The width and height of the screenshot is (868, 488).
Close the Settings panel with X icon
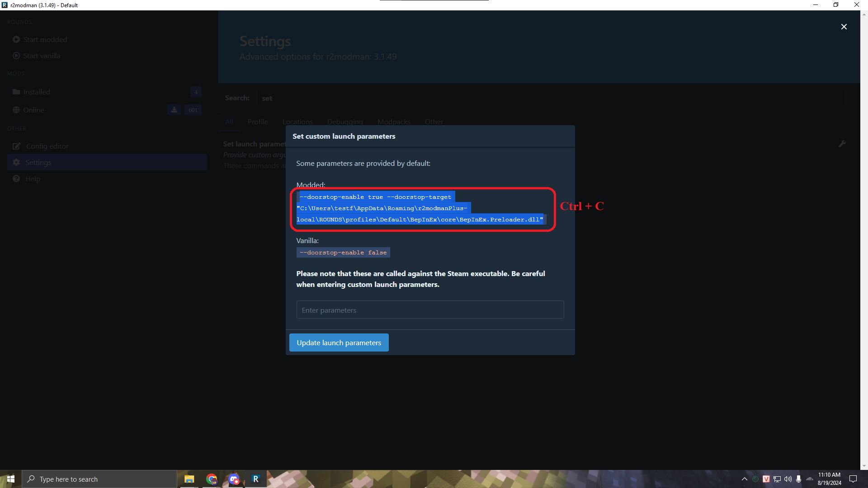click(844, 27)
